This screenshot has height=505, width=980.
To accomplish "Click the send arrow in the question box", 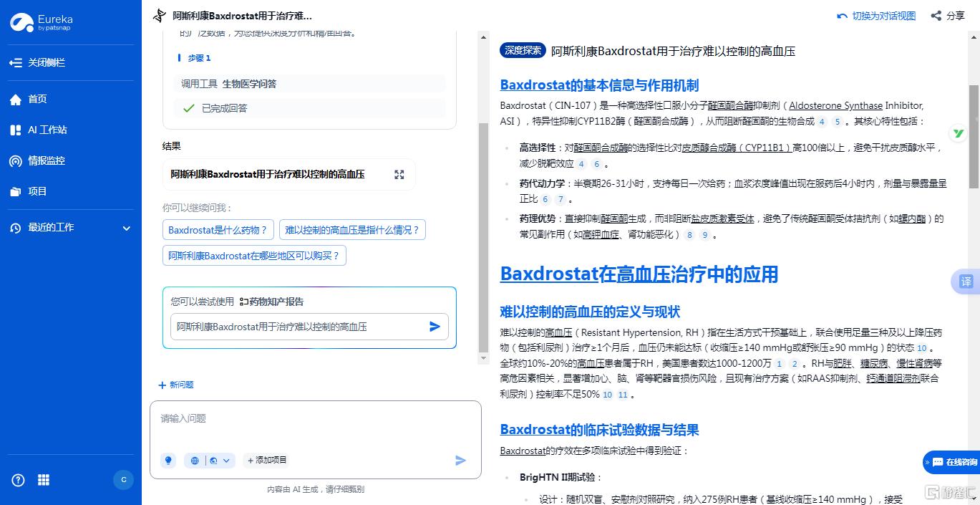I will click(434, 327).
